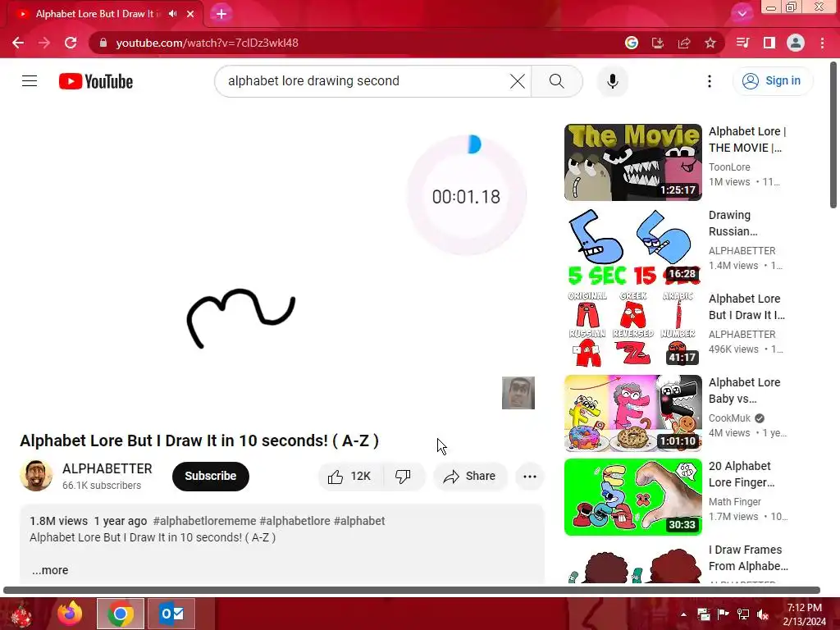This screenshot has width=840, height=630.
Task: Click channel watermark in video corner
Action: tap(518, 393)
